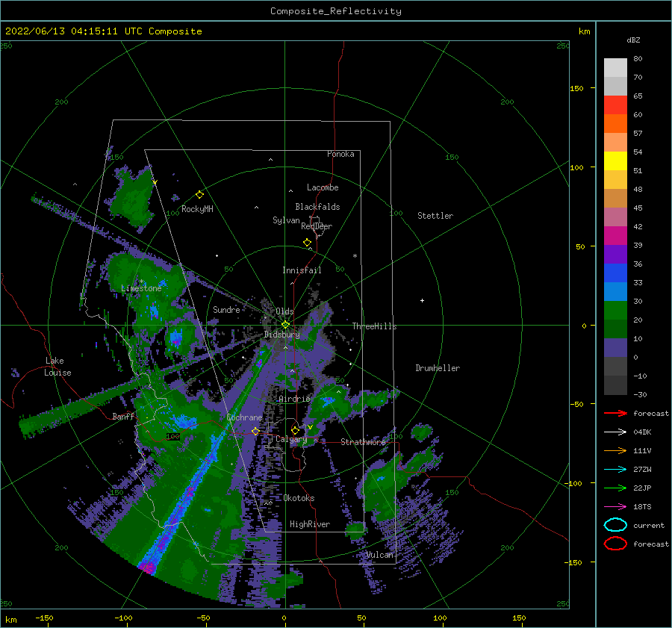Click the light gray 70-80 dBZ swatch
The width and height of the screenshot is (672, 628).
pos(615,67)
